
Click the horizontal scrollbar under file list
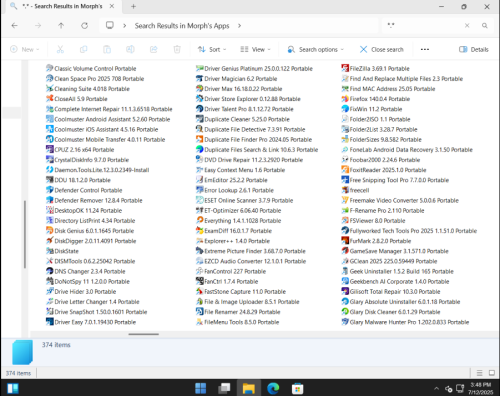pos(144,334)
